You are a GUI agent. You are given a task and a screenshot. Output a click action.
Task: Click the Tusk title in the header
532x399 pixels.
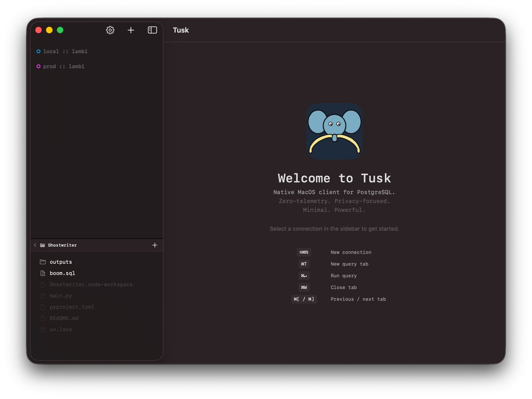point(181,30)
